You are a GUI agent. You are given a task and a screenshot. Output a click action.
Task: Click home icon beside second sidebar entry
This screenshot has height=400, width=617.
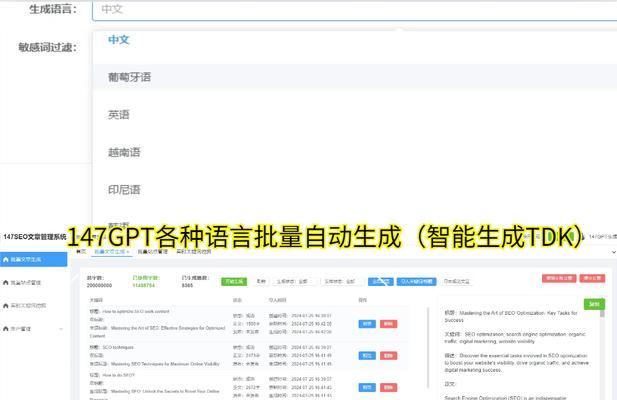click(x=6, y=282)
